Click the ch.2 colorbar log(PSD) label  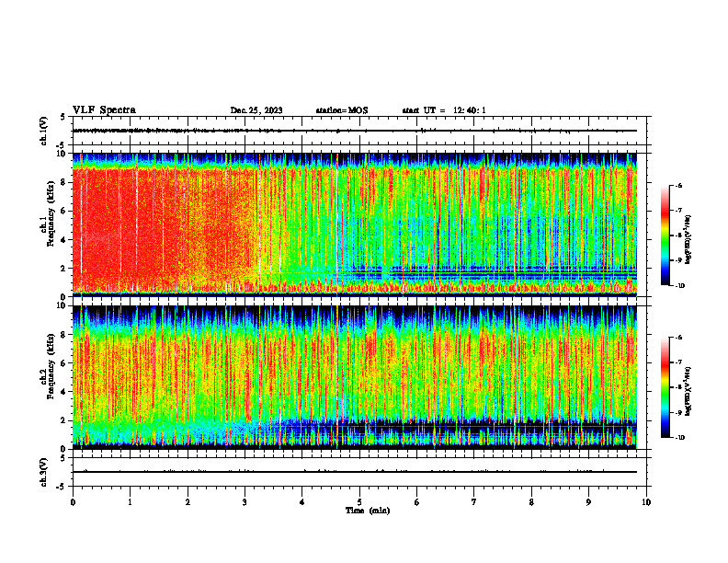click(688, 391)
